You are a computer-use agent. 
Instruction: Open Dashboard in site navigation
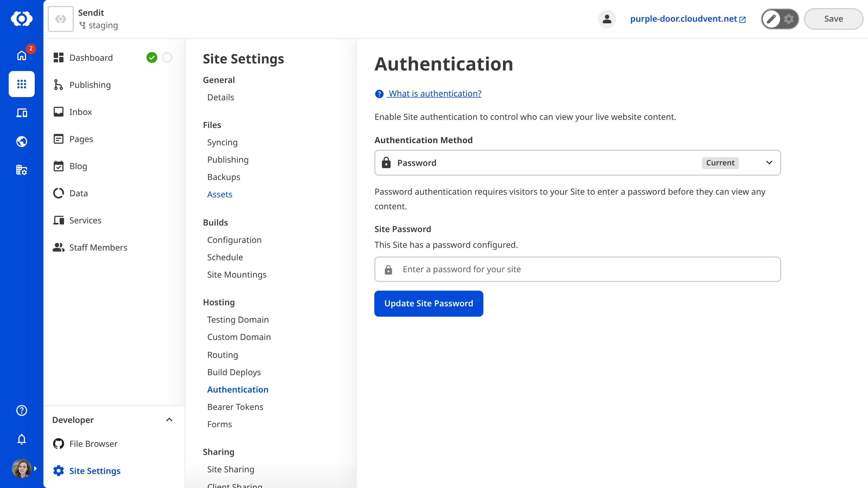click(91, 57)
